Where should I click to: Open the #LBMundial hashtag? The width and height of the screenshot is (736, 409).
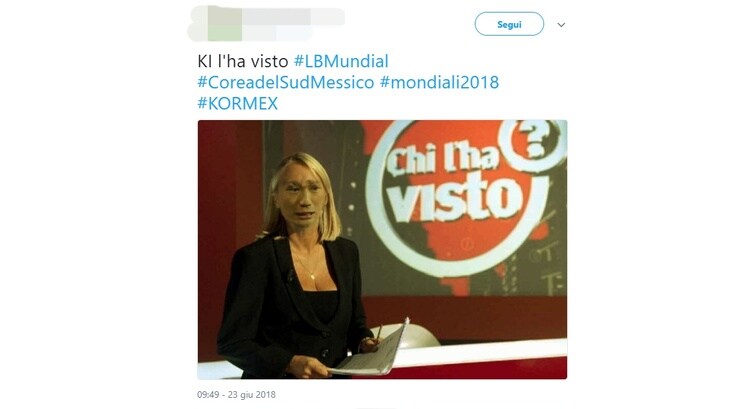coord(341,62)
